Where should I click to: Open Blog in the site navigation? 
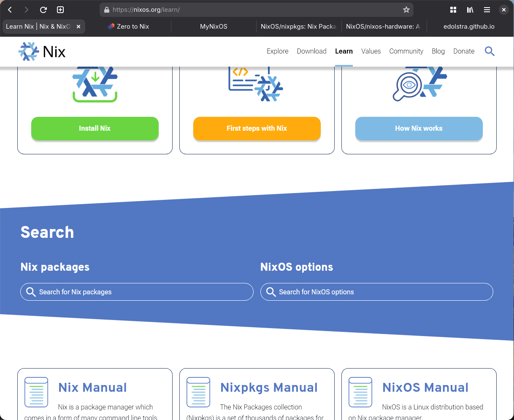438,51
